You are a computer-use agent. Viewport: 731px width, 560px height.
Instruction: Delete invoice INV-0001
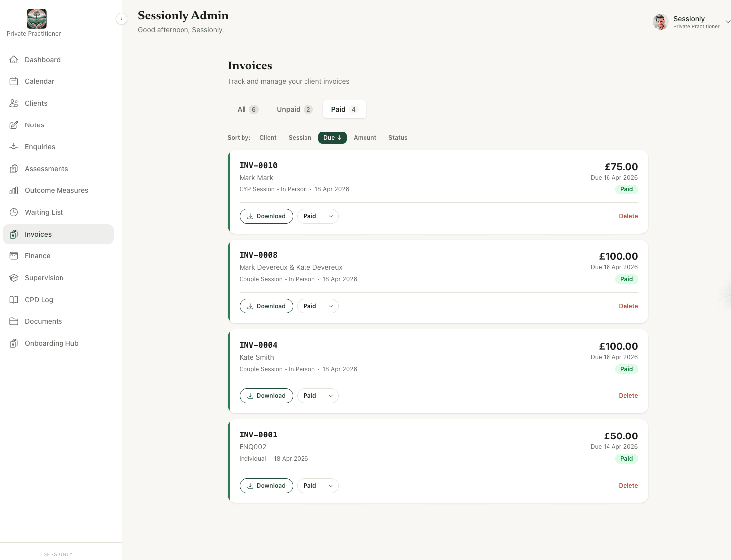[628, 486]
